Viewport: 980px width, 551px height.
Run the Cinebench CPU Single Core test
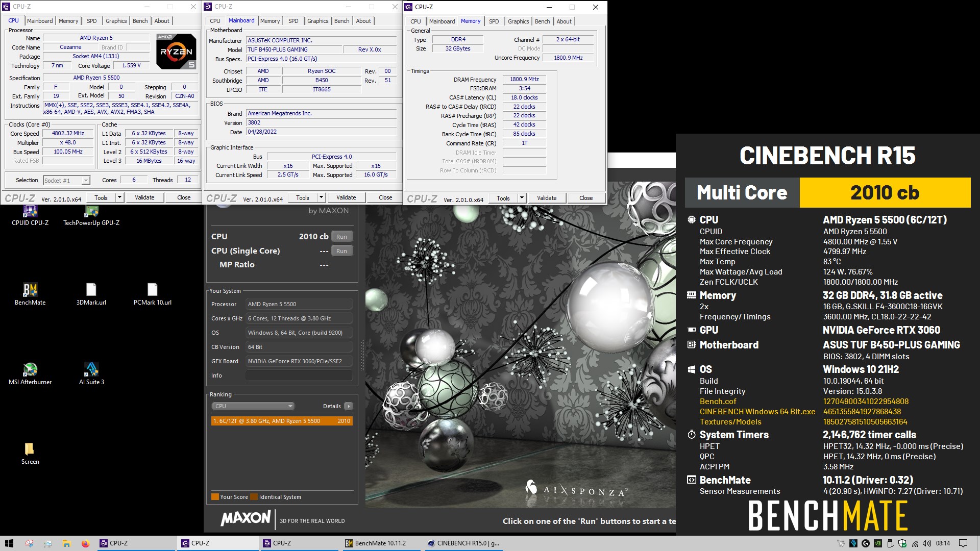[x=341, y=251]
